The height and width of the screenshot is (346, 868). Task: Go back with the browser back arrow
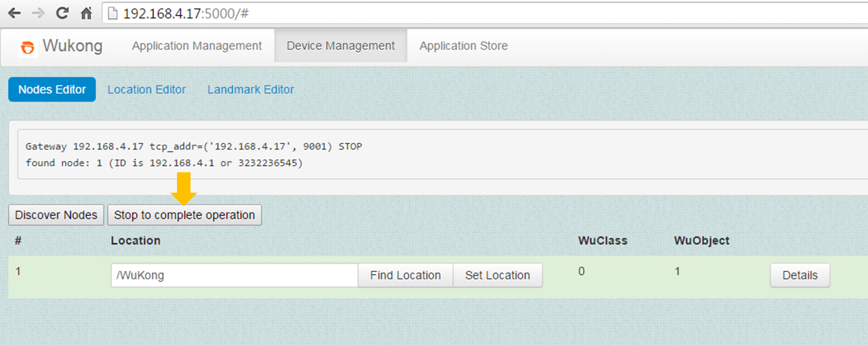click(x=14, y=13)
